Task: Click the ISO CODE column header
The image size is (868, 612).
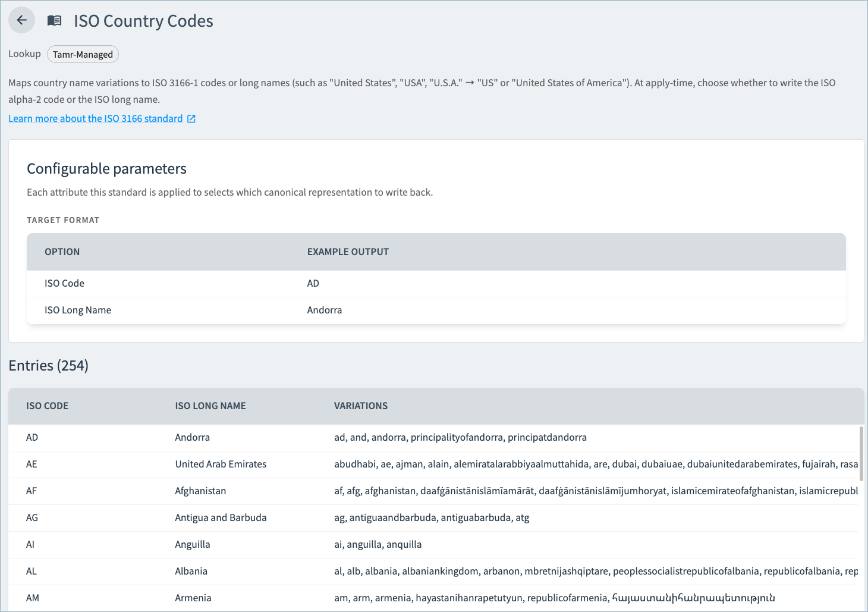Action: click(48, 406)
